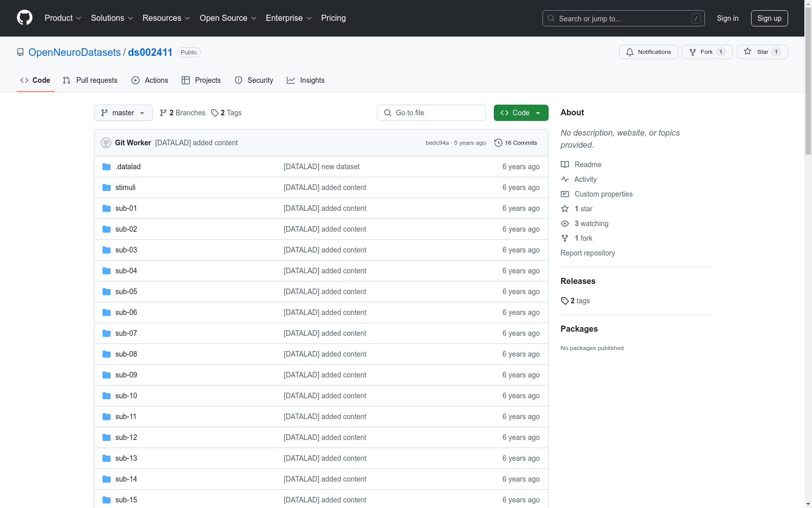Viewport: 812px width, 508px height.
Task: Click the magnifier icon in Go to file
Action: pos(388,113)
